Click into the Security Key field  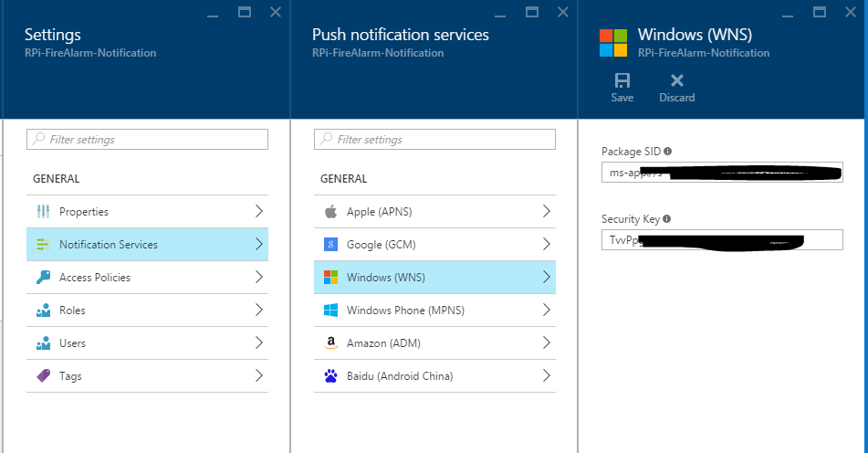coord(722,240)
